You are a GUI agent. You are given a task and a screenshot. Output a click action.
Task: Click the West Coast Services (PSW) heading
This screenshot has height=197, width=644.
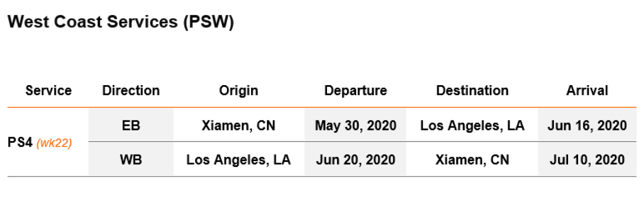[121, 23]
